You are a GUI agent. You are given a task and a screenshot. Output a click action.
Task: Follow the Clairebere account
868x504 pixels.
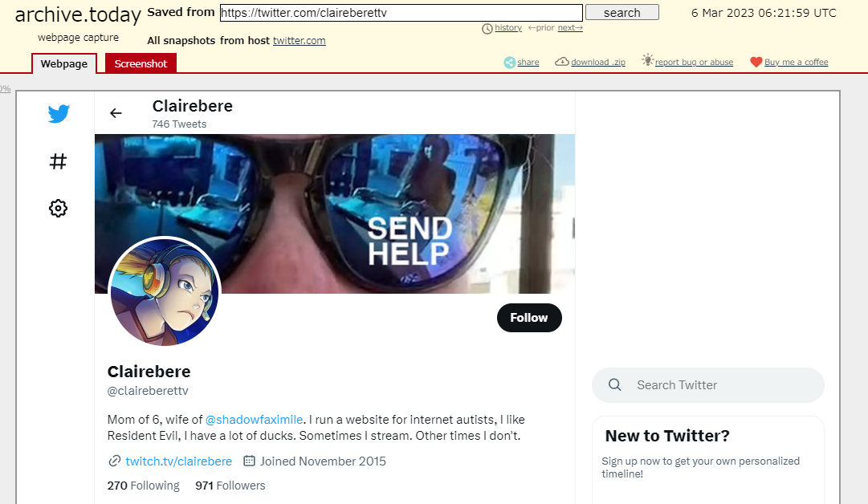point(529,318)
